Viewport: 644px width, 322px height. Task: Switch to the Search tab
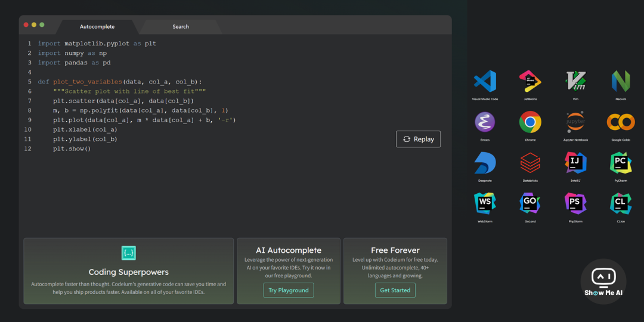coord(181,27)
